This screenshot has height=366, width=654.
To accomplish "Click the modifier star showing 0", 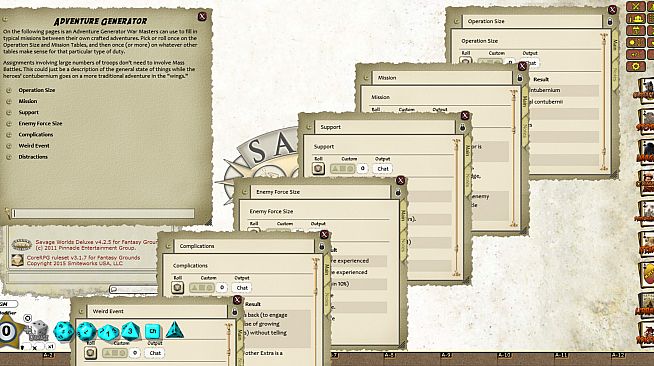I will [x=7, y=331].
